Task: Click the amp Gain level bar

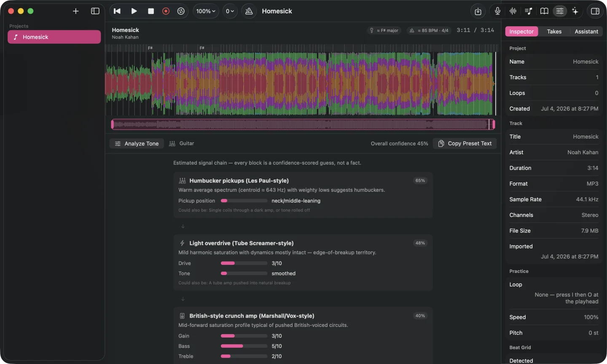Action: tap(244, 336)
